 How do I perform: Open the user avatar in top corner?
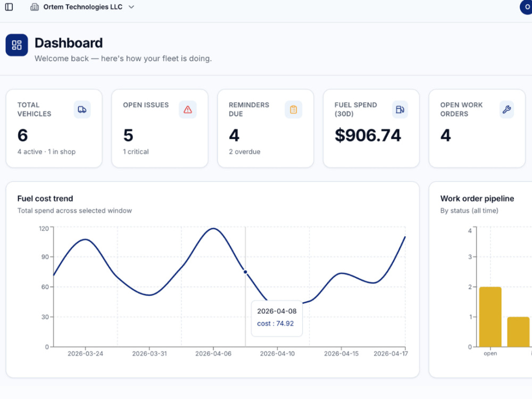tap(526, 7)
